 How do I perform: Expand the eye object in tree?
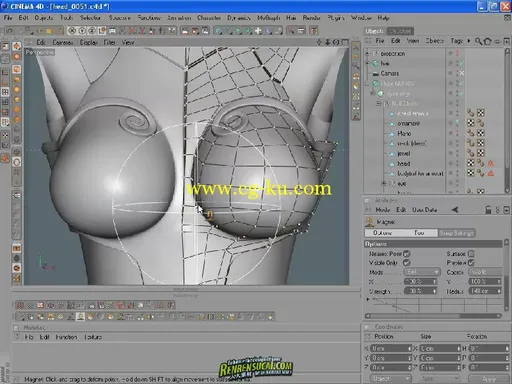coord(383,183)
